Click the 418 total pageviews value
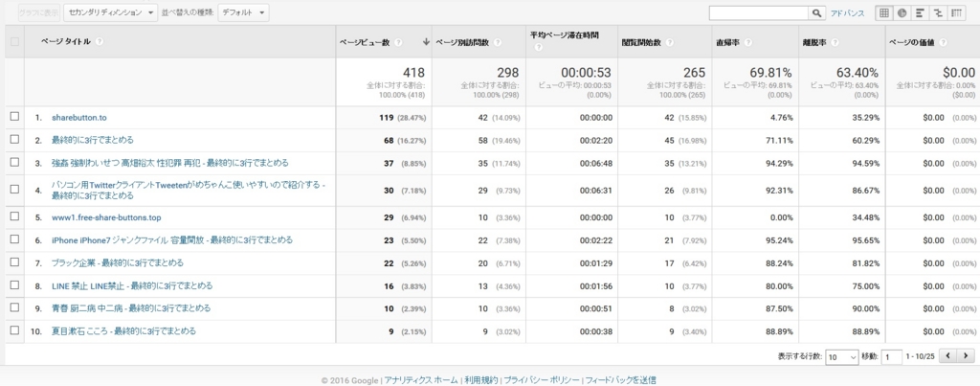Viewport: 980px width, 386px height. 413,73
